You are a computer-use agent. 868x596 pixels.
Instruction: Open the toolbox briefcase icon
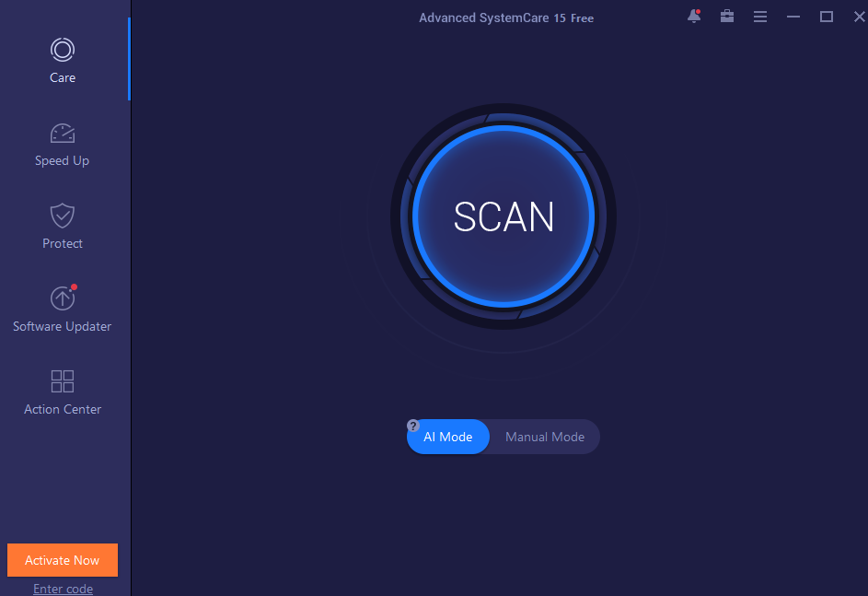(727, 17)
